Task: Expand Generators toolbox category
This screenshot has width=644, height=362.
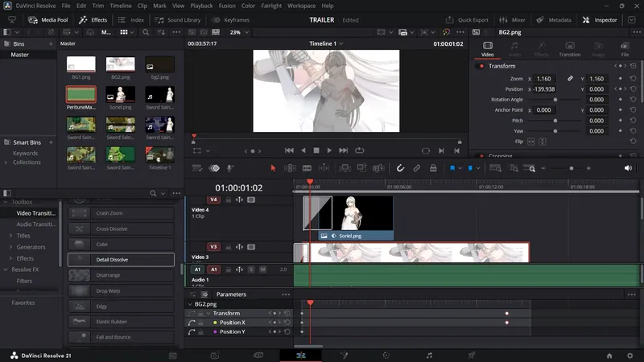Action: [x=10, y=247]
